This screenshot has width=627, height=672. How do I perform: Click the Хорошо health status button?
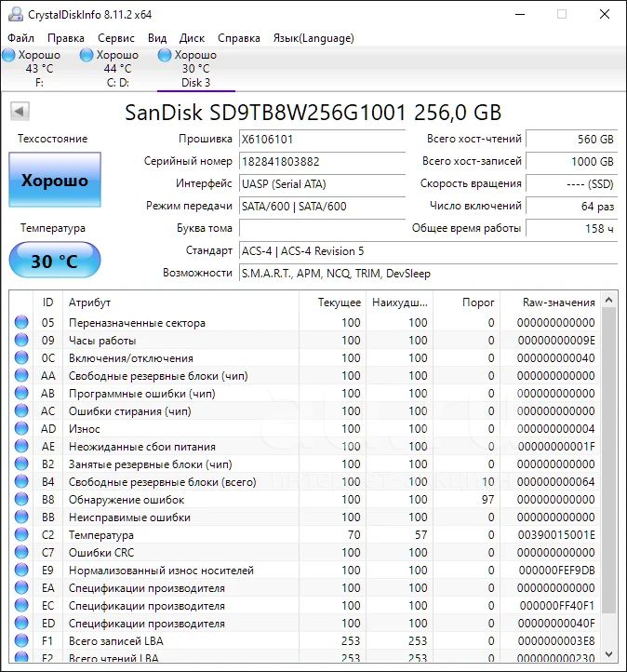pyautogui.click(x=55, y=180)
